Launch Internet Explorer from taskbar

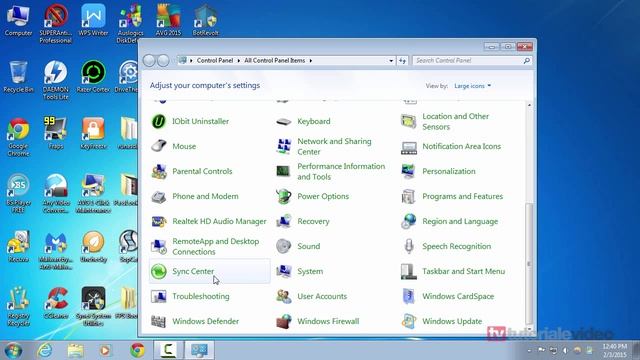click(x=44, y=350)
